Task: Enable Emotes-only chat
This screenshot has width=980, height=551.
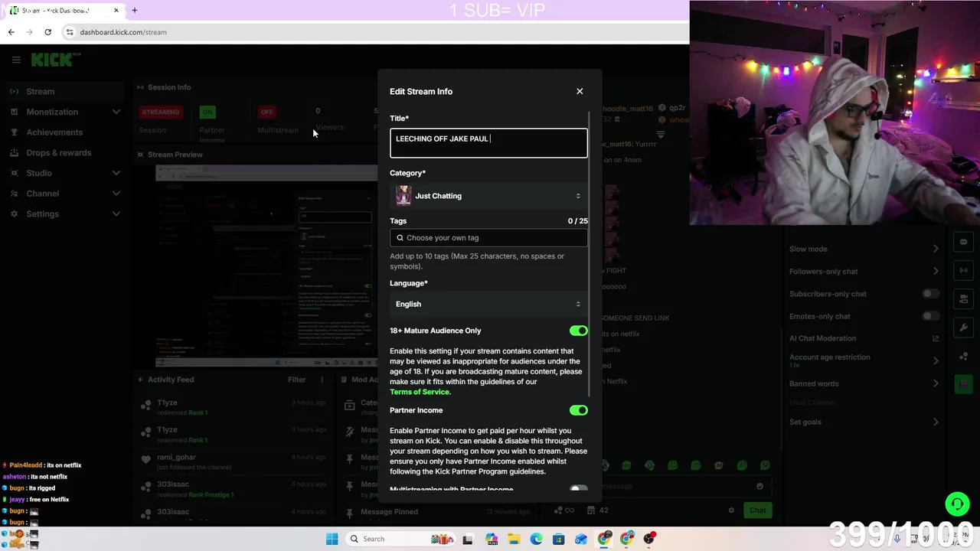Action: (x=930, y=316)
